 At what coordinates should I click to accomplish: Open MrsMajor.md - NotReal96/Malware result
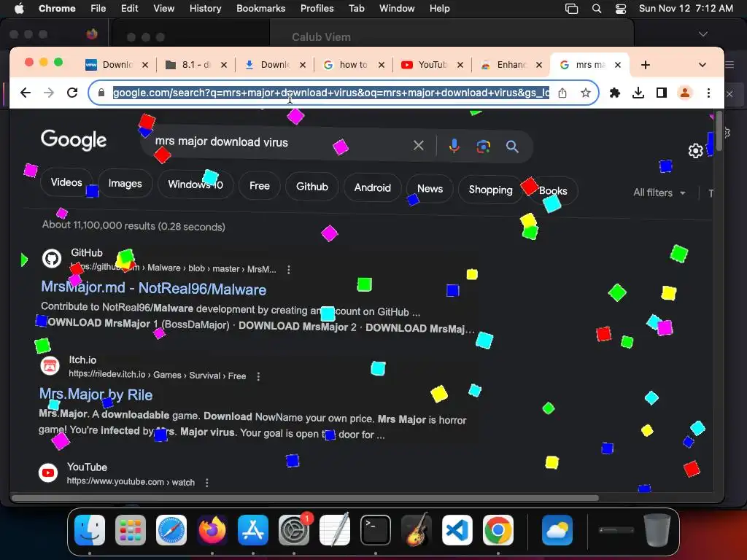[153, 288]
